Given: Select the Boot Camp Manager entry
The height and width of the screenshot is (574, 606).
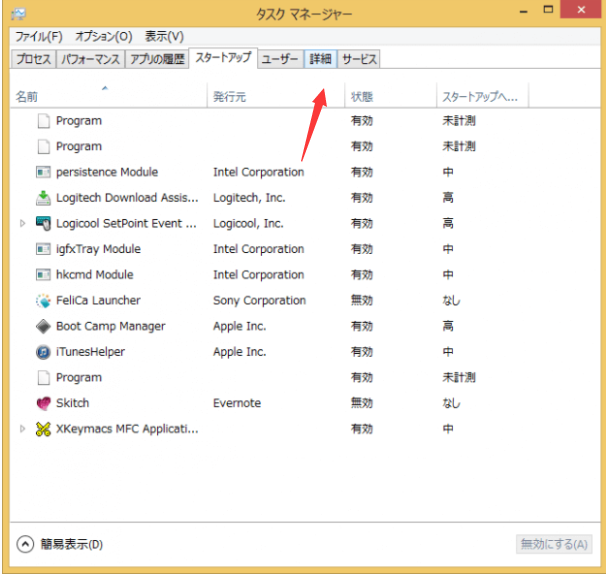Looking at the screenshot, I should coord(111,326).
